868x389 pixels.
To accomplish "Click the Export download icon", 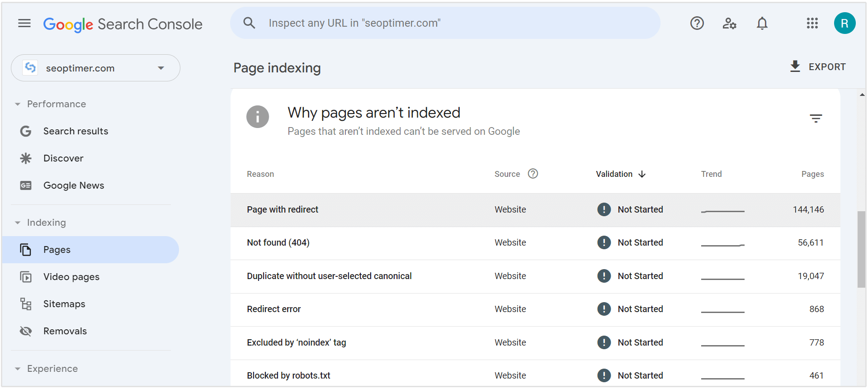I will click(x=795, y=66).
